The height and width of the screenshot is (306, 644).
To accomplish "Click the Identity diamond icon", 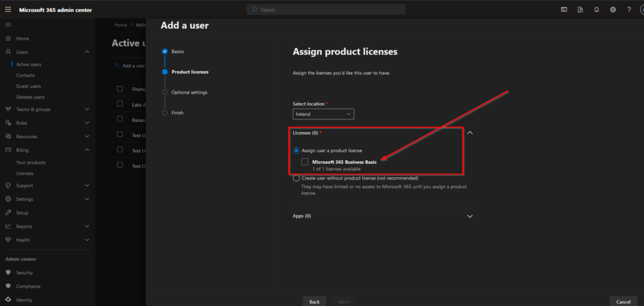I will pos(8,300).
